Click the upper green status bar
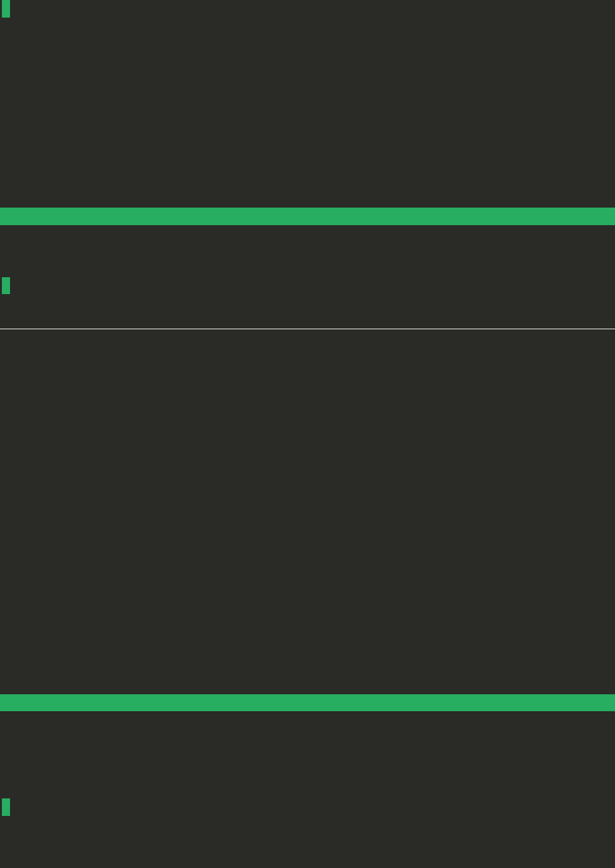This screenshot has height=868, width=615. 307,216
